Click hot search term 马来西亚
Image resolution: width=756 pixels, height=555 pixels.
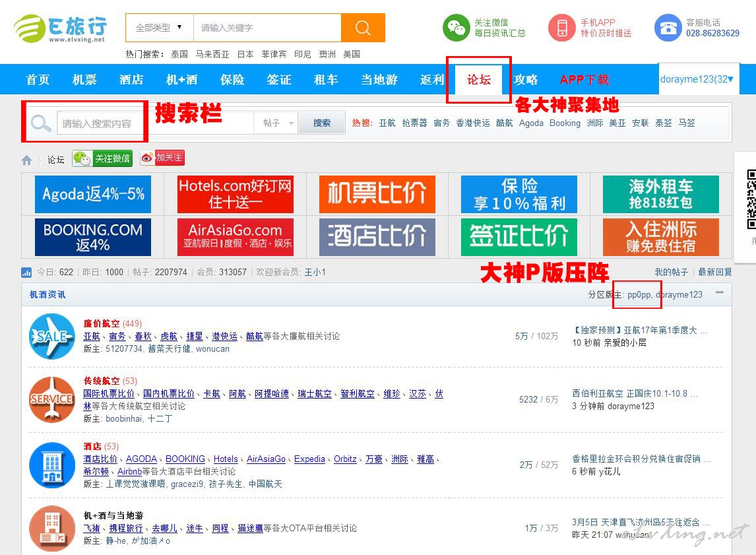212,54
